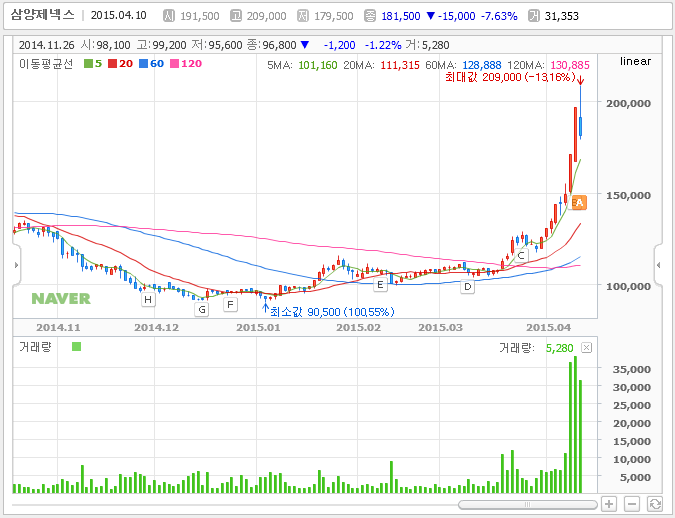Click the horizontal chart scrollbar thumb
The width and height of the screenshot is (675, 518).
[x=528, y=504]
